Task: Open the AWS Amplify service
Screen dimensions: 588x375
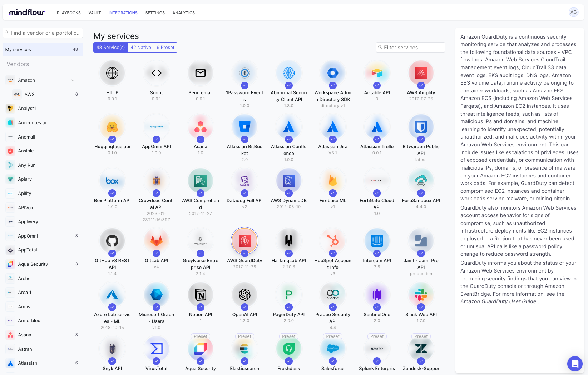Action: pos(421,73)
